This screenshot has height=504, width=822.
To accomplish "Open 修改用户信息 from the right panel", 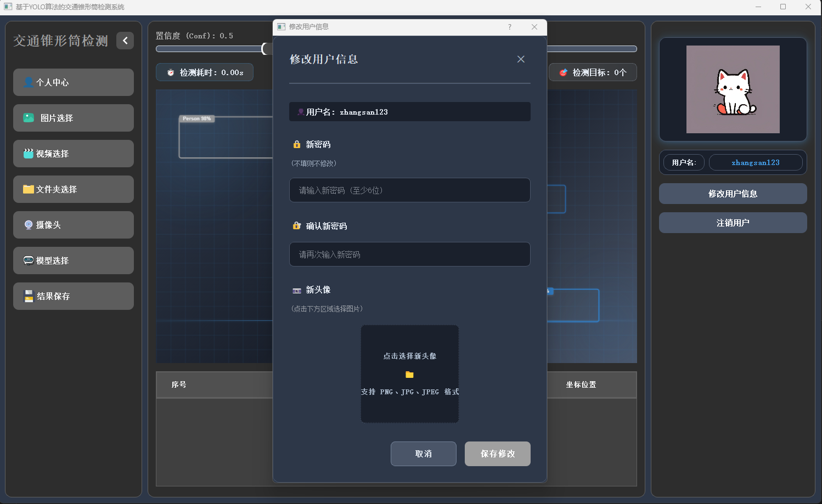I will 733,194.
